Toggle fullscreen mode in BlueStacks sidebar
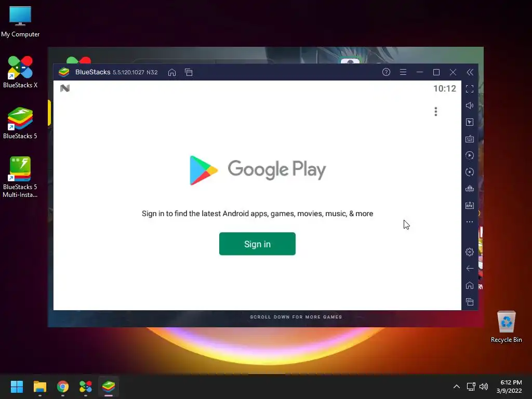 (x=470, y=89)
